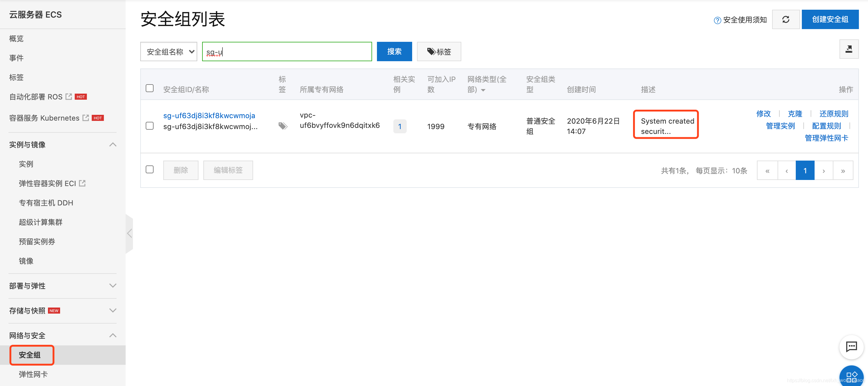Check the checkbox next to 删除 button
The width and height of the screenshot is (868, 386).
click(149, 170)
